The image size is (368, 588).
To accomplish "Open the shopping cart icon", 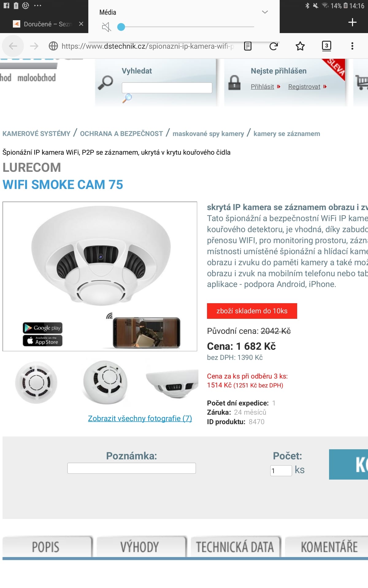I will [362, 82].
